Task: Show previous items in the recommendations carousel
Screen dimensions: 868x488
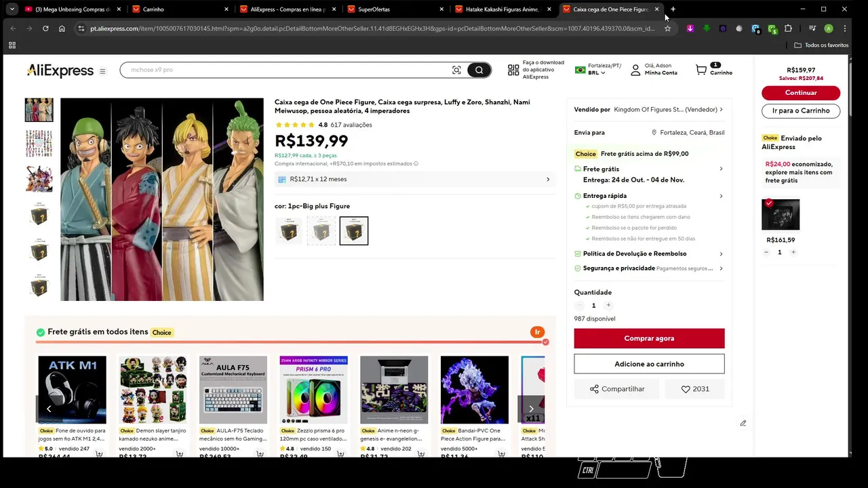Action: tap(49, 409)
